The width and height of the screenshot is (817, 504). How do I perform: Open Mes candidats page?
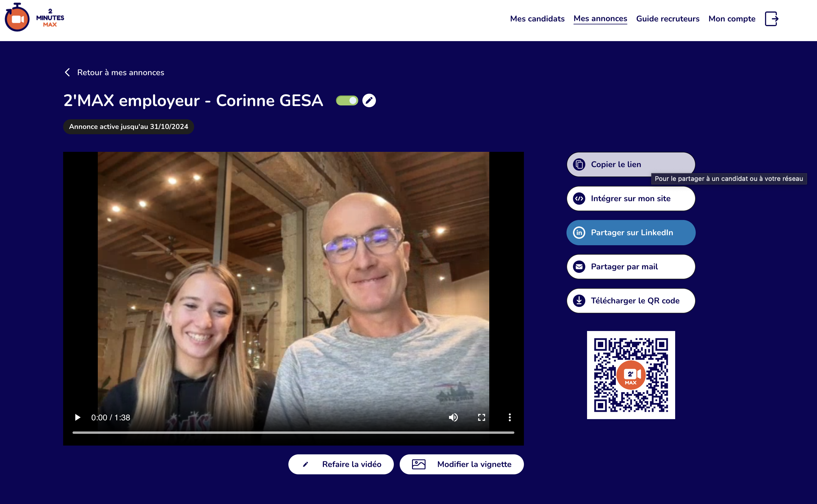[537, 19]
